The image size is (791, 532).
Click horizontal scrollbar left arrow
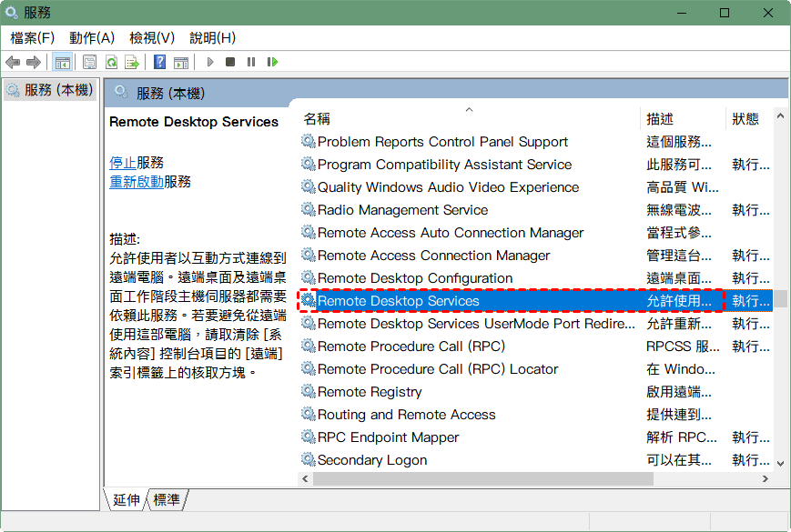305,478
